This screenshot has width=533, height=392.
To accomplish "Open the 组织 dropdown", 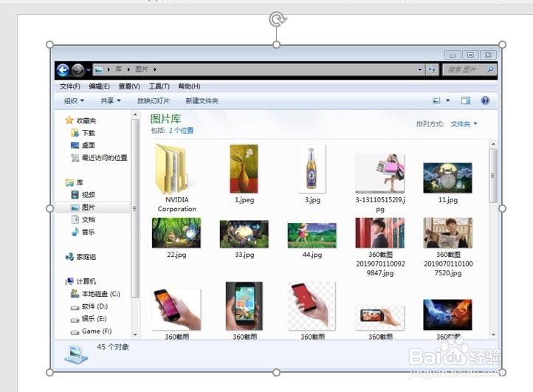I will point(74,100).
